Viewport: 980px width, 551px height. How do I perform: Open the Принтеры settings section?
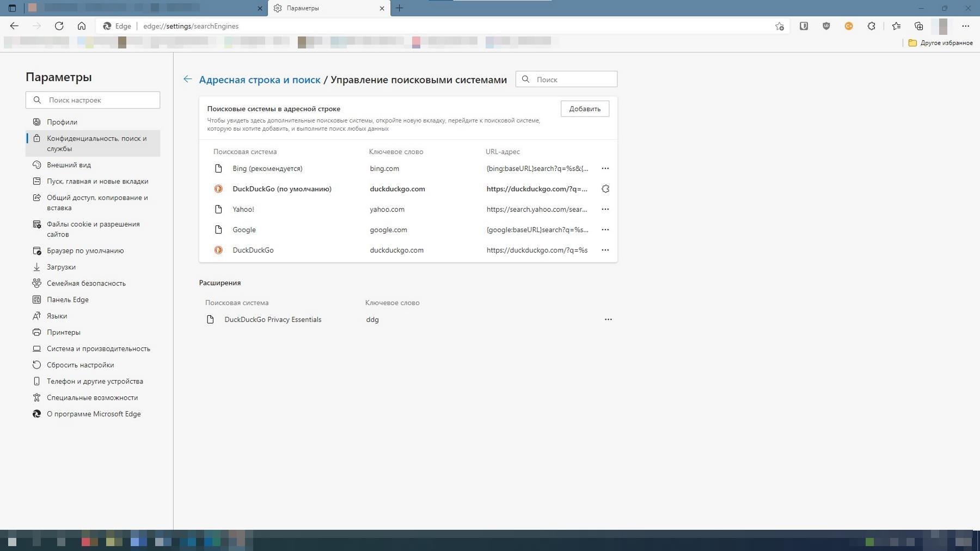click(93, 332)
